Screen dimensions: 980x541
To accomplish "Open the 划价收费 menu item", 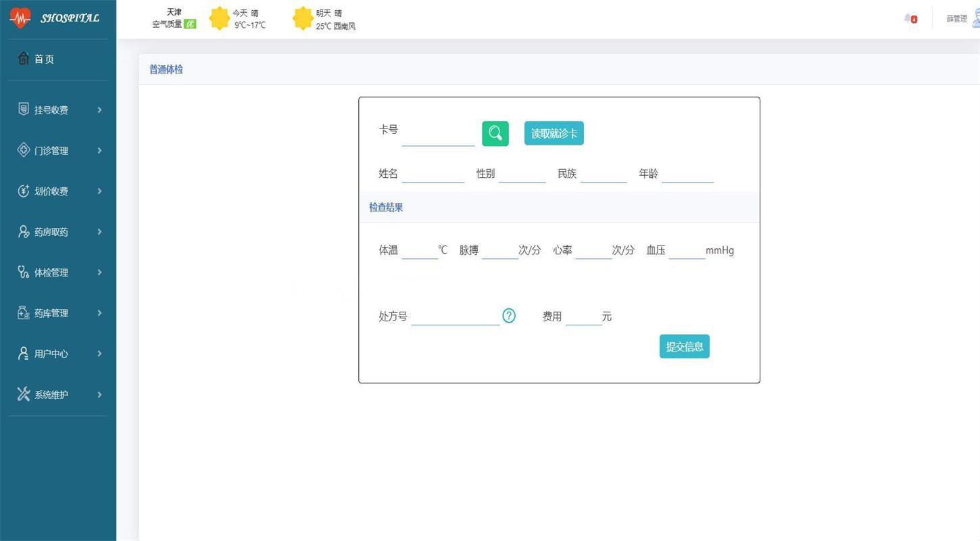I will pos(51,191).
